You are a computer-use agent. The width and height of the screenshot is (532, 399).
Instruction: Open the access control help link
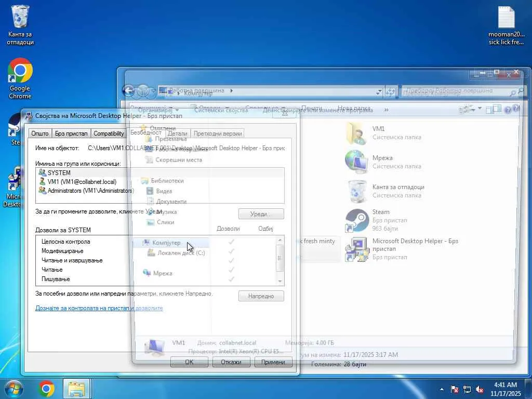pyautogui.click(x=99, y=308)
